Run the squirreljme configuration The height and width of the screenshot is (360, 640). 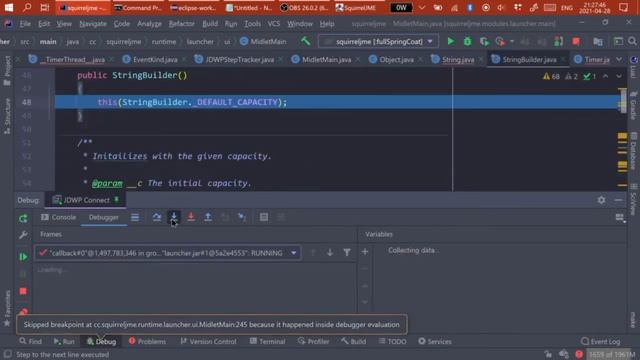point(451,41)
